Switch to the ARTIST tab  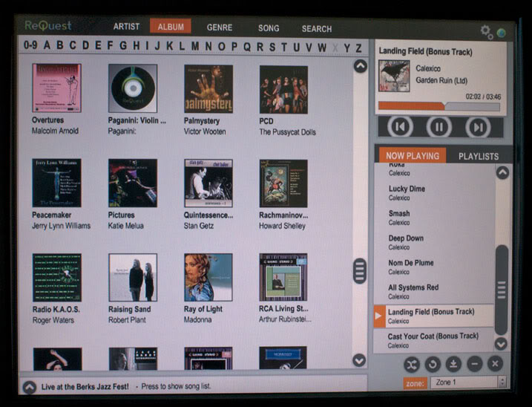point(126,27)
